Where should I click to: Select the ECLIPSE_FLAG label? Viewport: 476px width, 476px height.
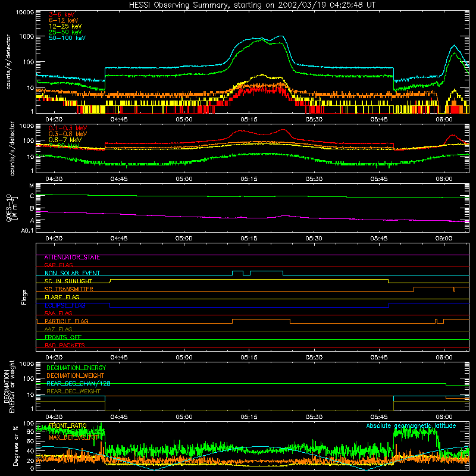65,305
